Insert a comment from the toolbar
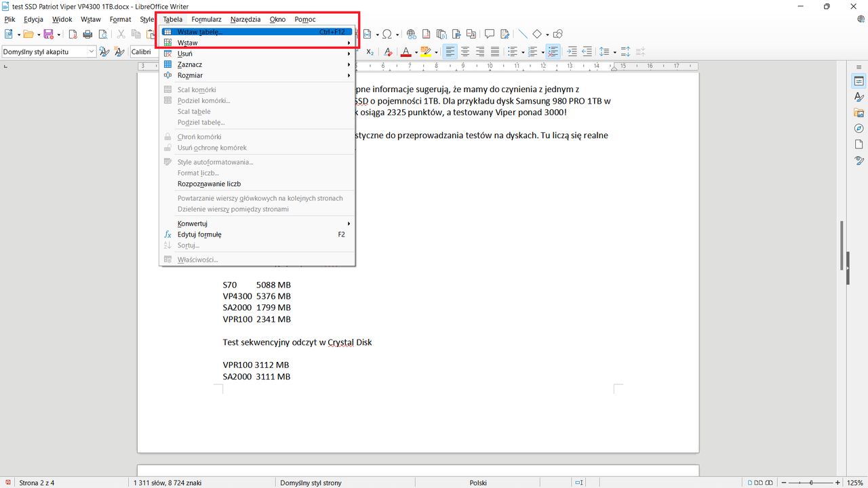 [489, 34]
